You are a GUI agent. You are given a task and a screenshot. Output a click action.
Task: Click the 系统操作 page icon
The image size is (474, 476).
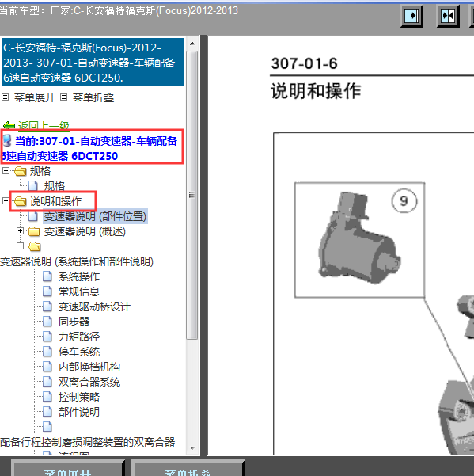[47, 276]
